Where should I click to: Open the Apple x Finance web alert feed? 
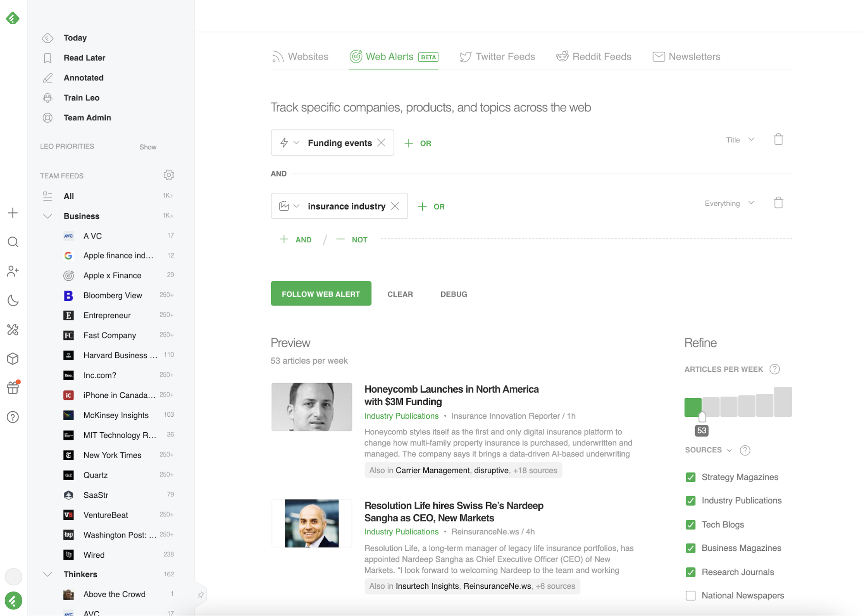pyautogui.click(x=112, y=275)
